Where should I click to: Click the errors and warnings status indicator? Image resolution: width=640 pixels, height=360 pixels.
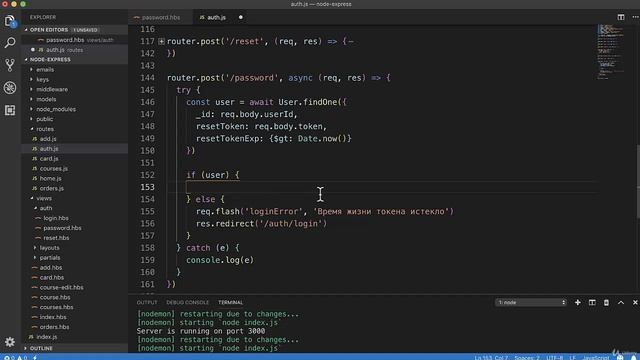(15, 358)
